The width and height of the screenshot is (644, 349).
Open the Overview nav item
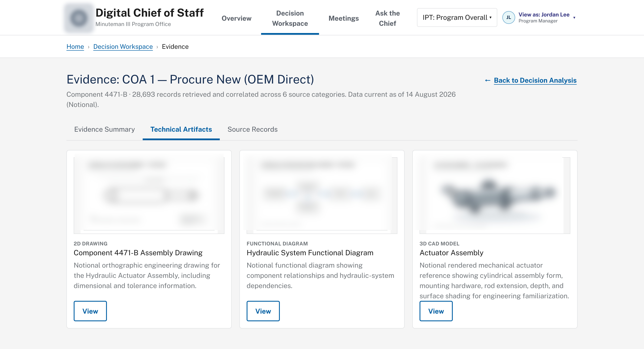coord(236,18)
